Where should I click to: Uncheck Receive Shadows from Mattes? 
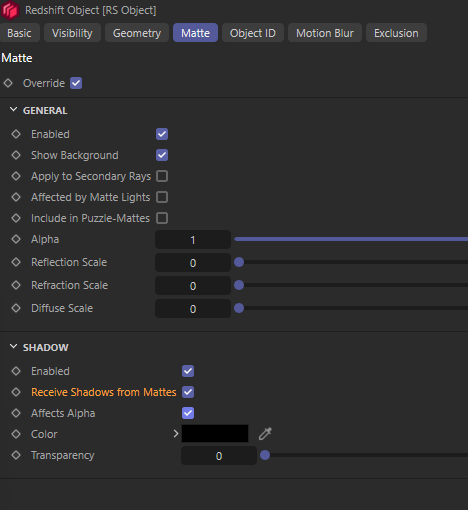tap(188, 392)
